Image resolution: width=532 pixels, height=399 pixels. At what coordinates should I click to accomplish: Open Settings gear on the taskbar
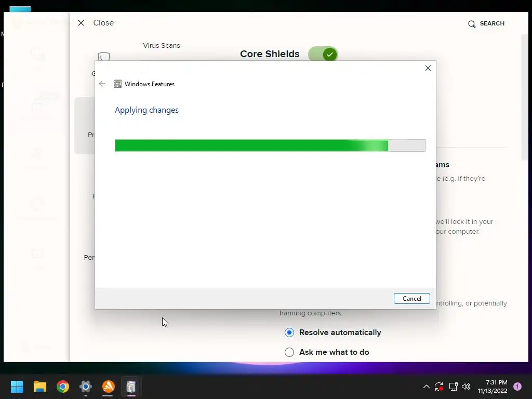tap(86, 387)
